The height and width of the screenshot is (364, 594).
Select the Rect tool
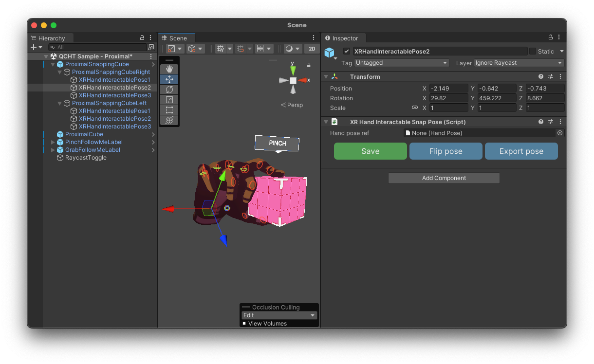pyautogui.click(x=169, y=110)
